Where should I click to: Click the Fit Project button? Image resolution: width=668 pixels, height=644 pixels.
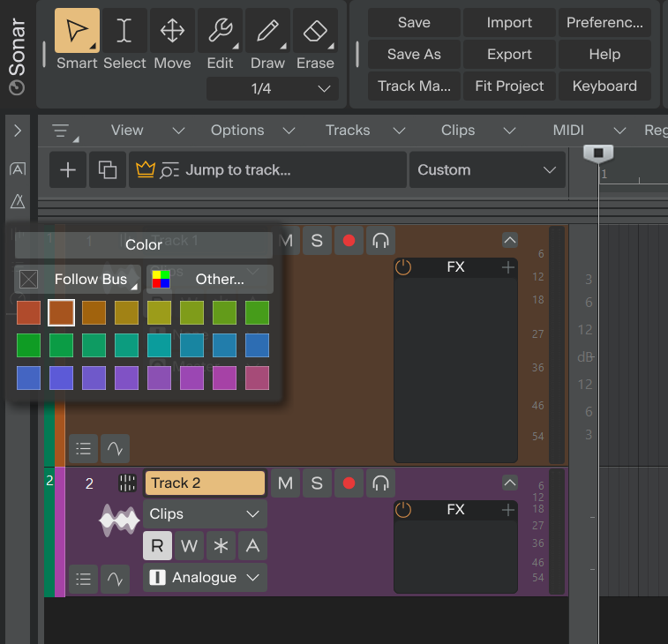509,86
